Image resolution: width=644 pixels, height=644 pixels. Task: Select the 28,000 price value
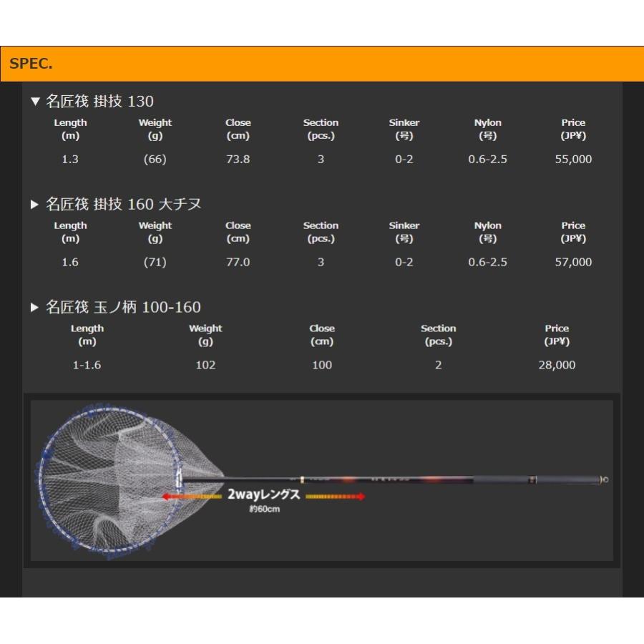(x=557, y=366)
